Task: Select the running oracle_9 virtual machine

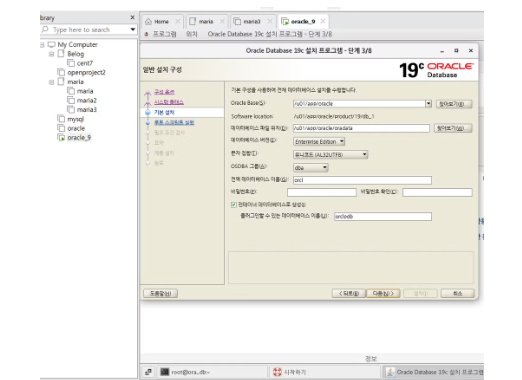Action: coord(79,138)
